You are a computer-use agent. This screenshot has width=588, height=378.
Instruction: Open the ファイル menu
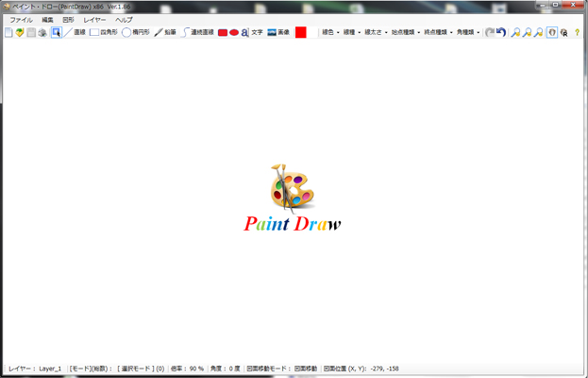click(x=21, y=20)
